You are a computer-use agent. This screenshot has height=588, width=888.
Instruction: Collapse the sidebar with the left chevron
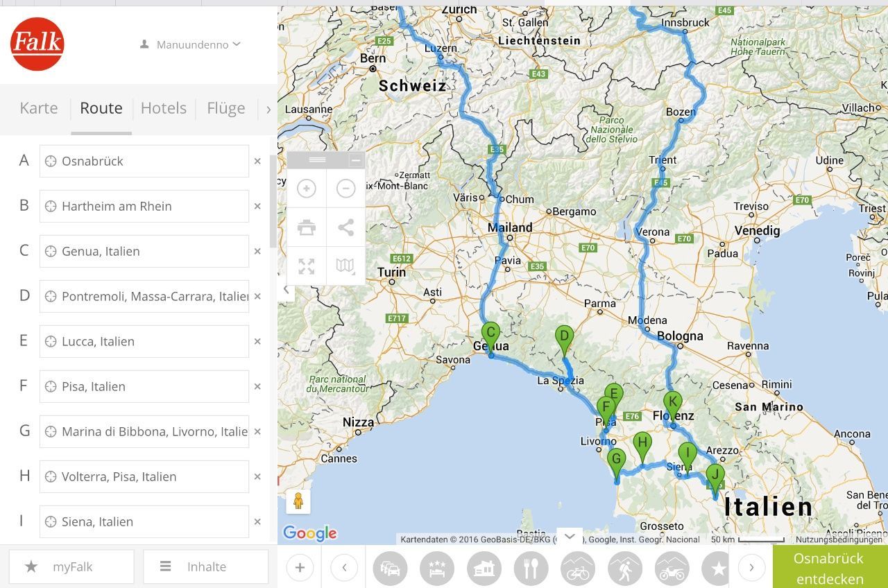click(287, 290)
